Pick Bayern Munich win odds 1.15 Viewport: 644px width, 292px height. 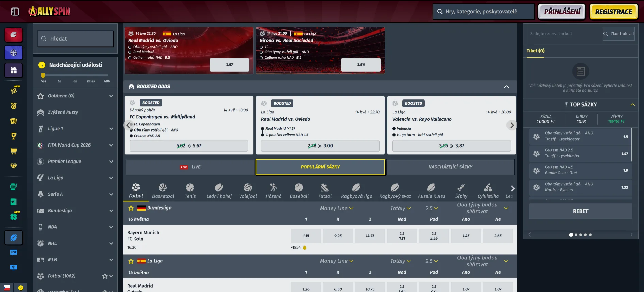coord(306,236)
